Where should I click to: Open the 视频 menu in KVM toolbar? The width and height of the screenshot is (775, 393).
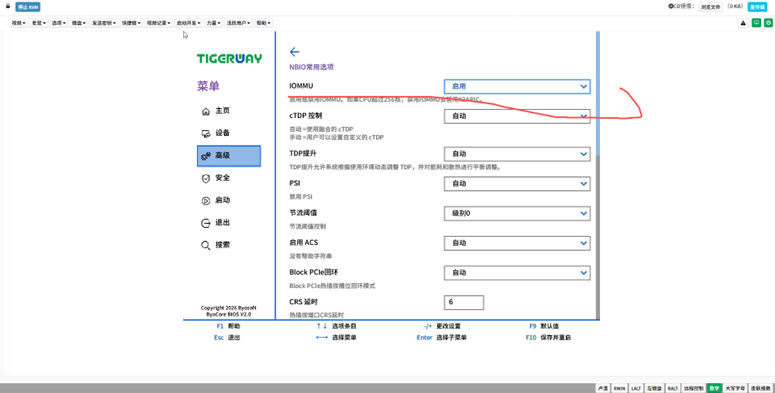(x=18, y=23)
